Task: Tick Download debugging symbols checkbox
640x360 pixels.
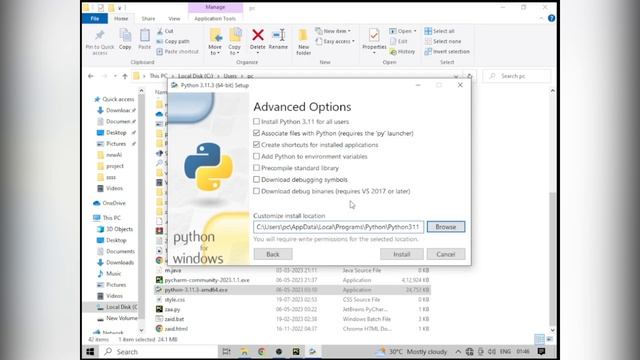Action: [x=256, y=179]
